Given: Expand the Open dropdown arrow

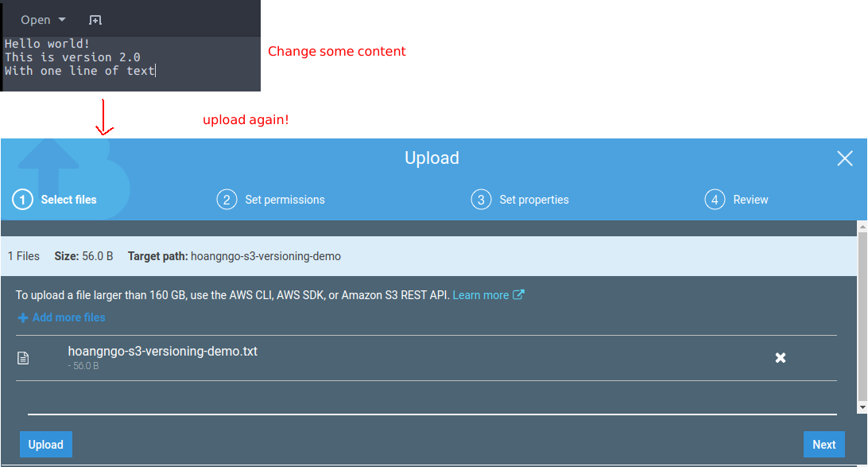Looking at the screenshot, I should pyautogui.click(x=62, y=20).
